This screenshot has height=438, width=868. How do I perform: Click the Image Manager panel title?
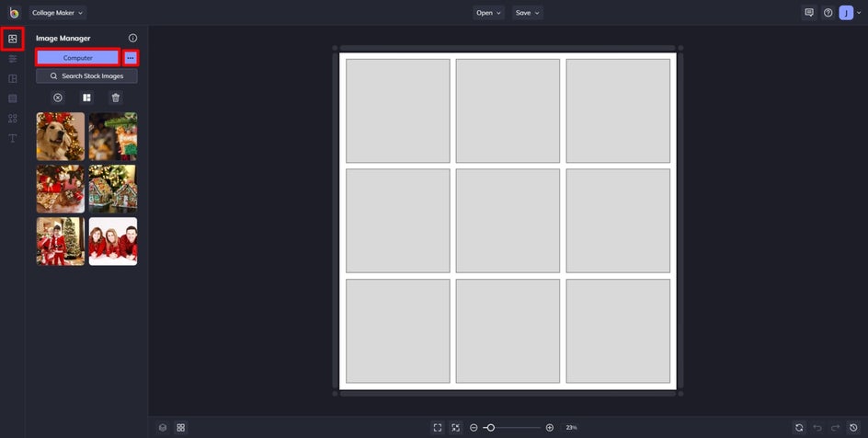(63, 39)
